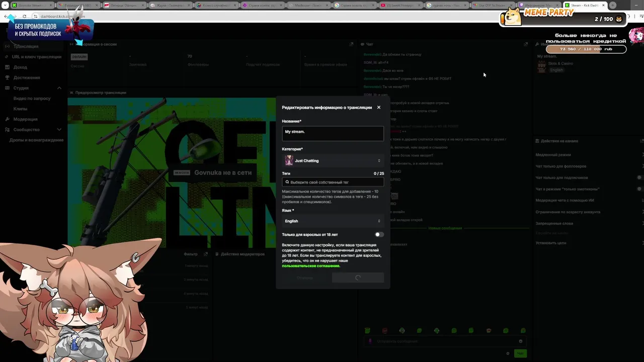Click the tags search field
The height and width of the screenshot is (362, 644).
333,182
